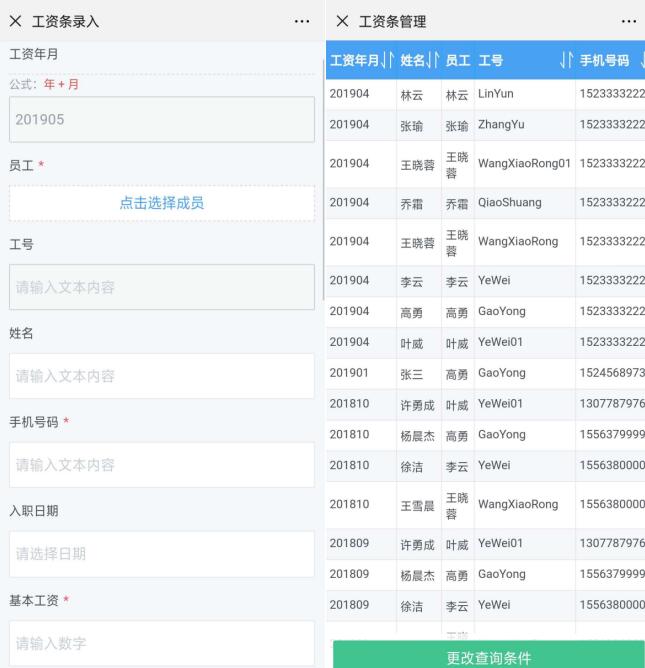
Task: Select the QiaoShuang 工号 cell
Action: point(524,203)
